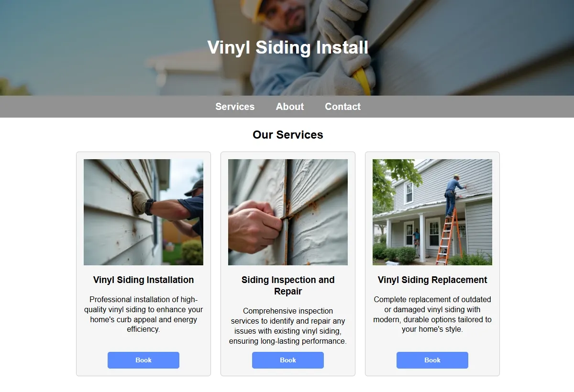Click the Vinyl Siding Installation card heading

point(143,280)
